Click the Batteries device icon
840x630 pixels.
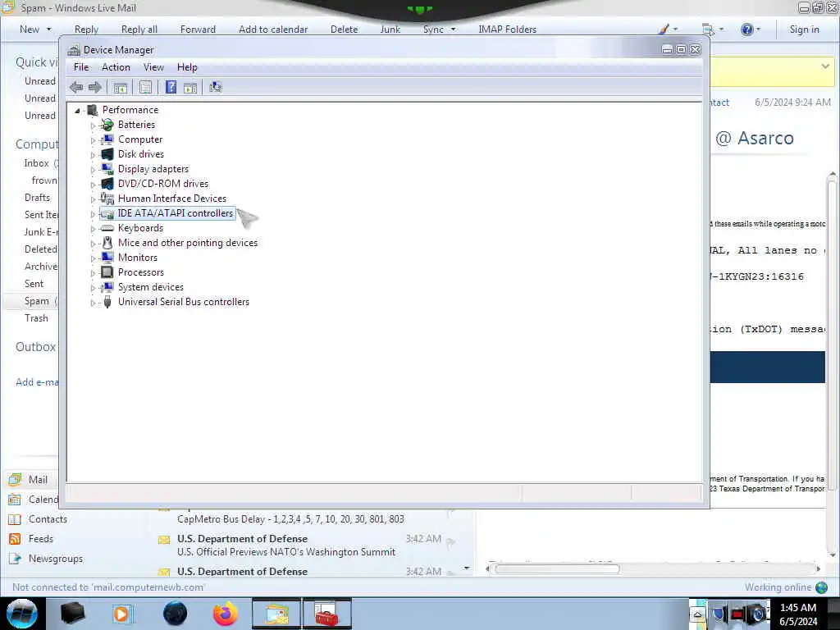pyautogui.click(x=107, y=125)
